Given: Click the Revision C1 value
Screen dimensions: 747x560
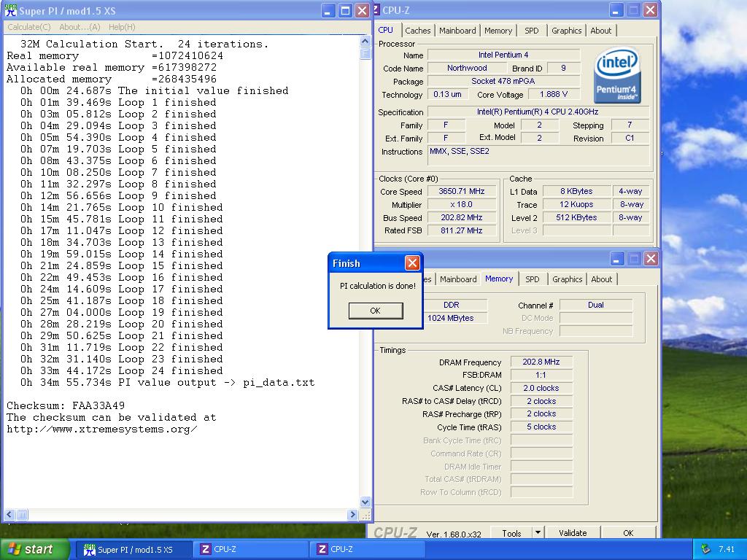Looking at the screenshot, I should pos(630,138).
